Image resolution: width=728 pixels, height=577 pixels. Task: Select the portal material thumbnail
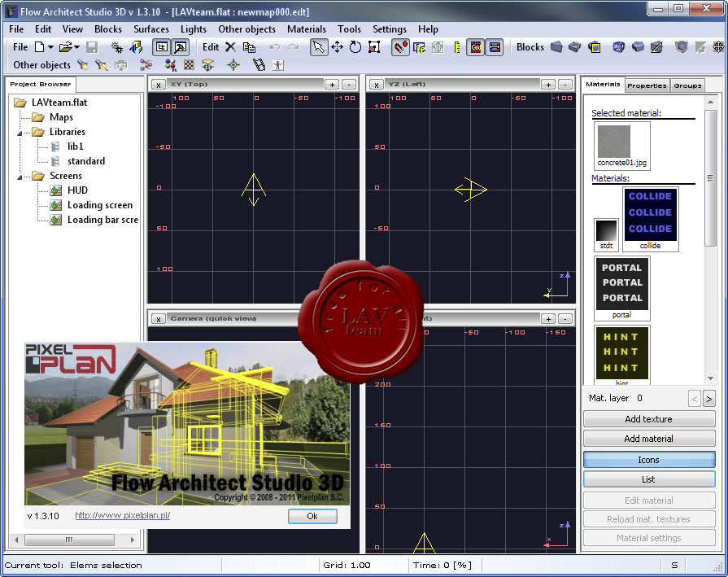point(621,288)
